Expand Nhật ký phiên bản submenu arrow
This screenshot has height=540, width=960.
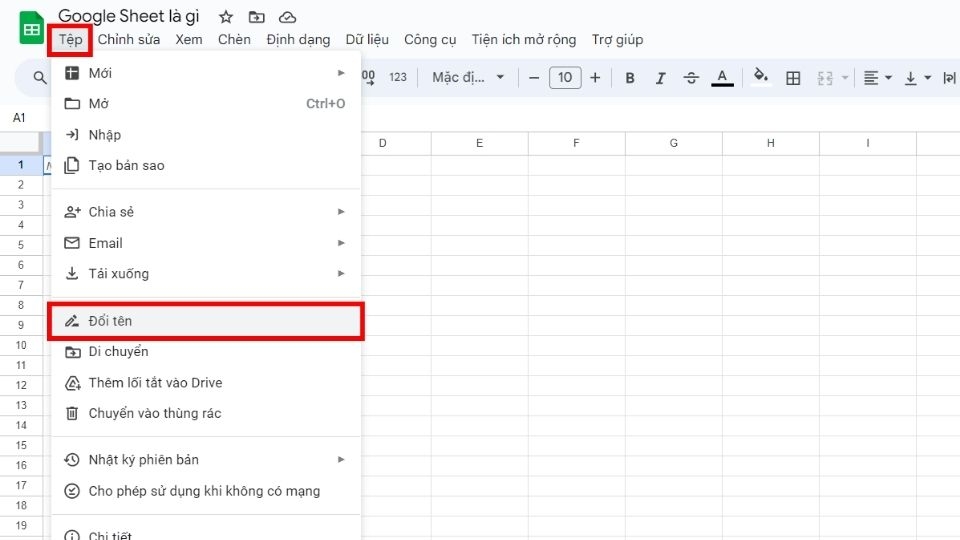click(x=341, y=460)
